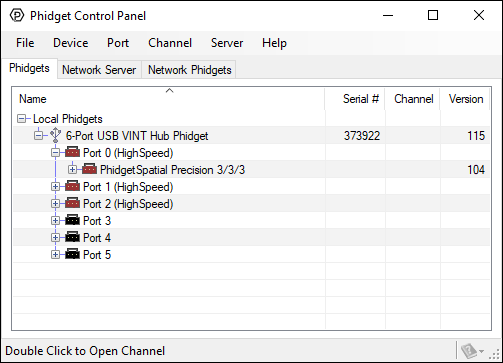Switch to the Phidgets tab

29,68
